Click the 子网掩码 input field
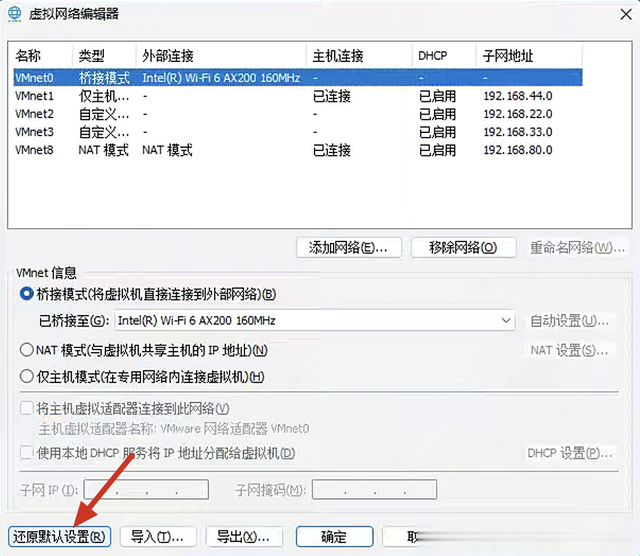Viewport: 640px width, 556px height. click(x=374, y=489)
